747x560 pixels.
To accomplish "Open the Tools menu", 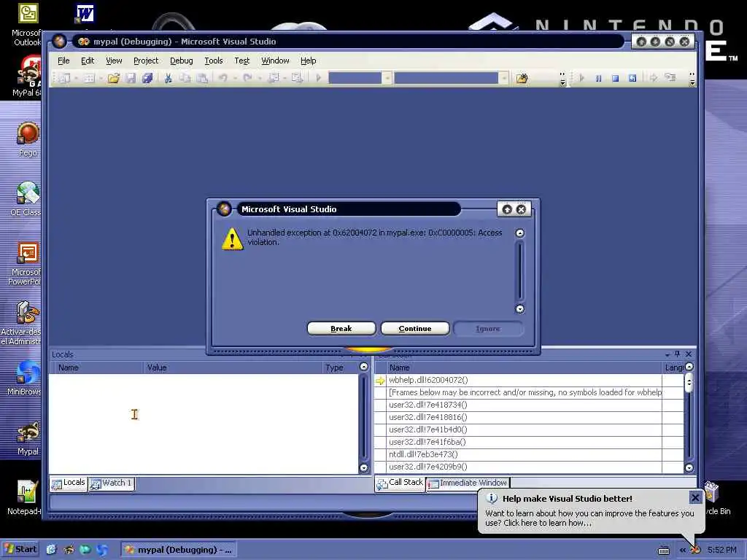I will tap(214, 61).
